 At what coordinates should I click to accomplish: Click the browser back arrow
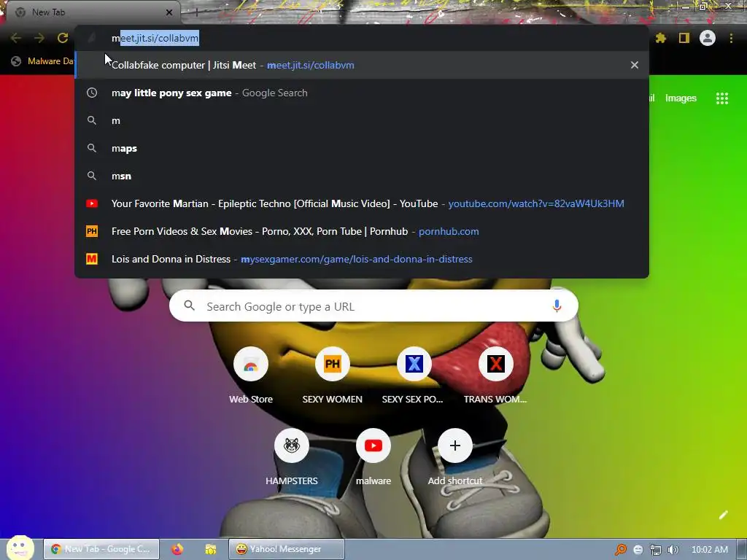point(16,38)
